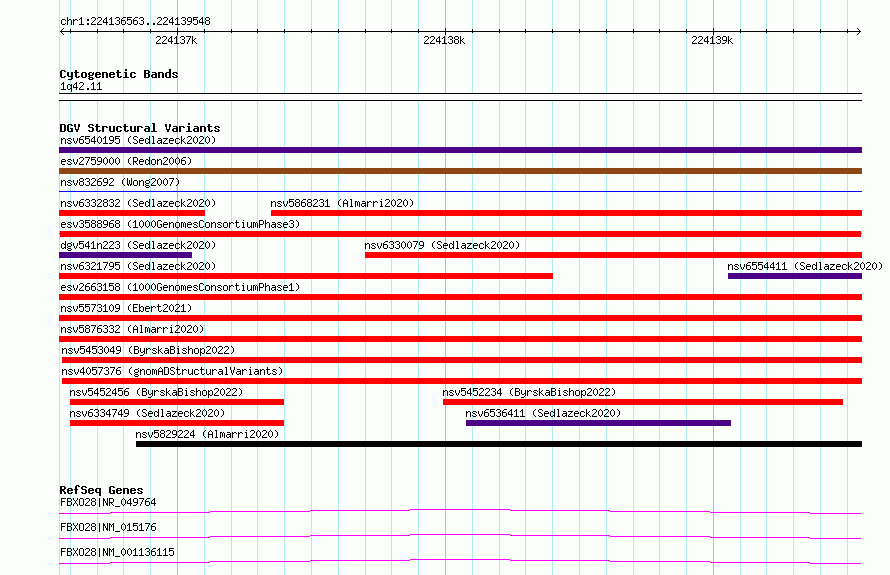Select the nsv5868231 (Almarri2020) red bar
The width and height of the screenshot is (890, 575).
(566, 213)
